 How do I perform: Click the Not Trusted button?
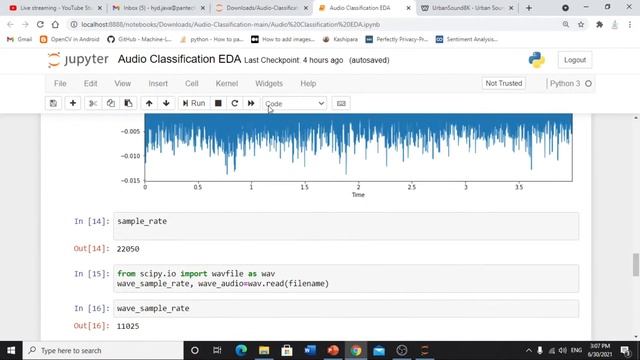pos(504,83)
